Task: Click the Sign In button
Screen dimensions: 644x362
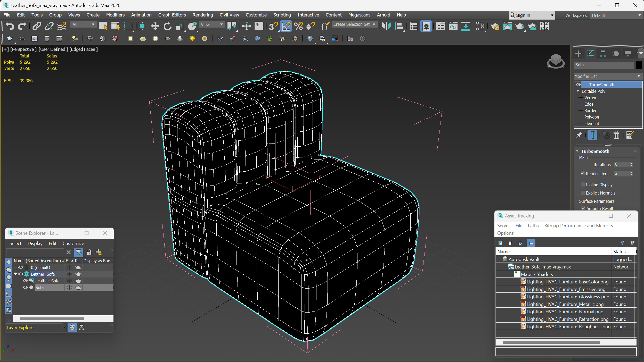Action: tap(523, 15)
